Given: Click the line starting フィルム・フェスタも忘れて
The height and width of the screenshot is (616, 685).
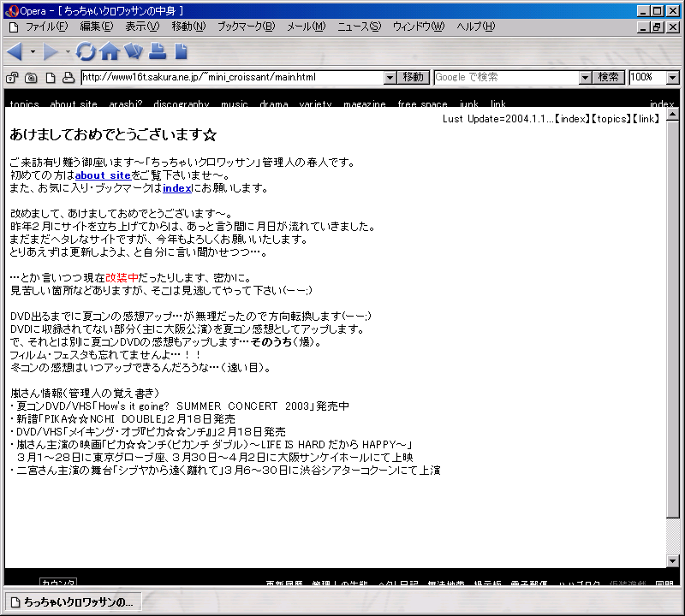Looking at the screenshot, I should [x=105, y=354].
